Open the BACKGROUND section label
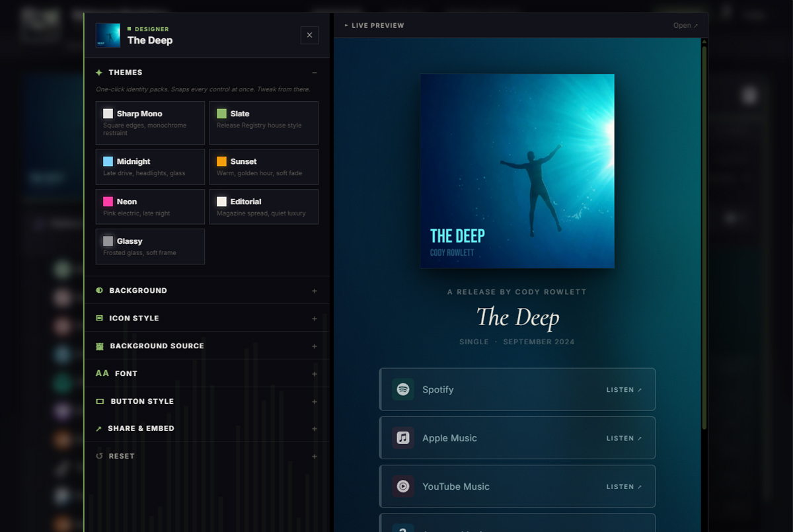The width and height of the screenshot is (793, 532). 138,291
